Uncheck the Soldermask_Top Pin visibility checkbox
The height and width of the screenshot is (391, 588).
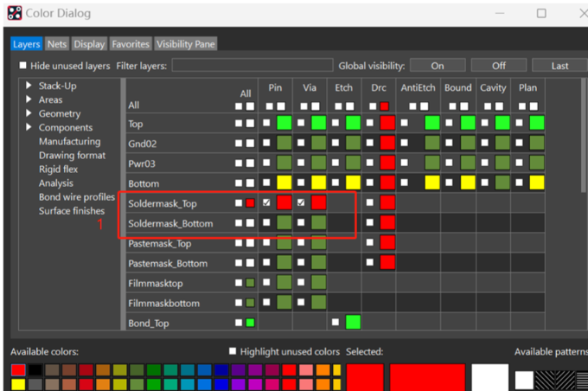tap(267, 202)
